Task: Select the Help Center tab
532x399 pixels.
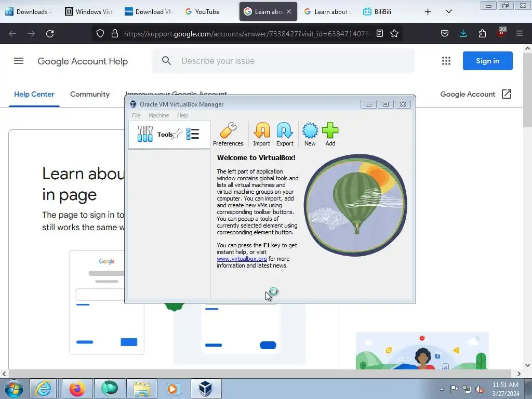Action: click(34, 95)
